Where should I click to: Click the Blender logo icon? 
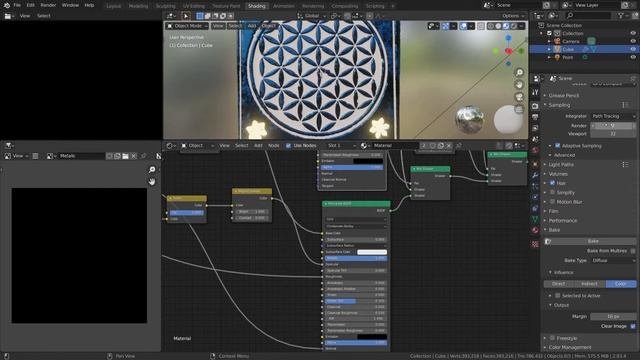point(7,5)
